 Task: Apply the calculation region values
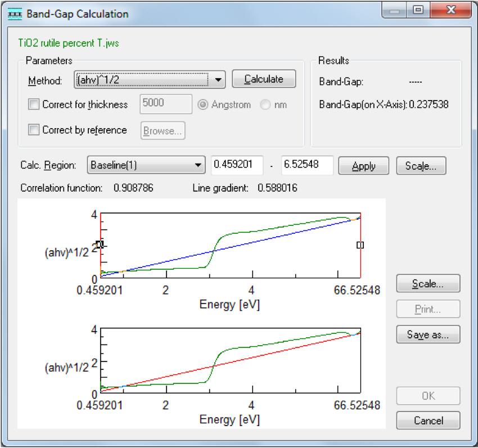tap(363, 166)
